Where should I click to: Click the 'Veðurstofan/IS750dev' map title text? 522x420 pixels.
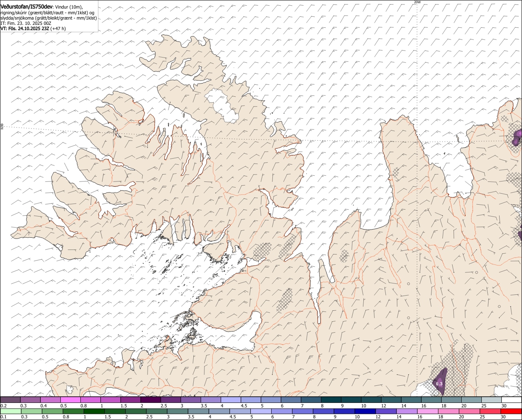27,7
